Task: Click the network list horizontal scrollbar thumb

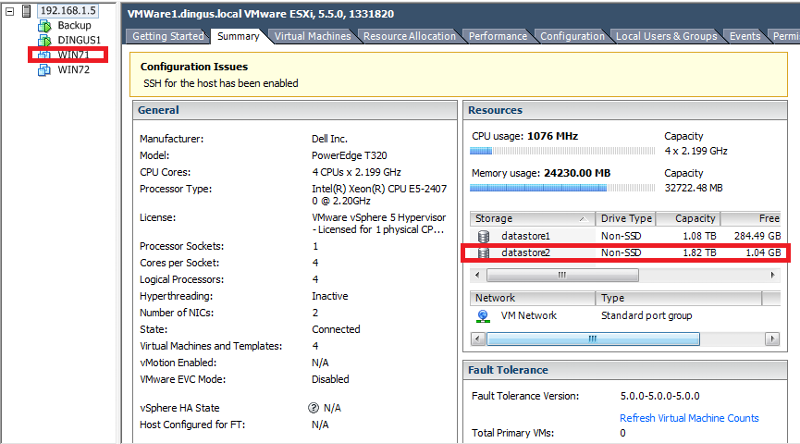Action: pyautogui.click(x=593, y=339)
